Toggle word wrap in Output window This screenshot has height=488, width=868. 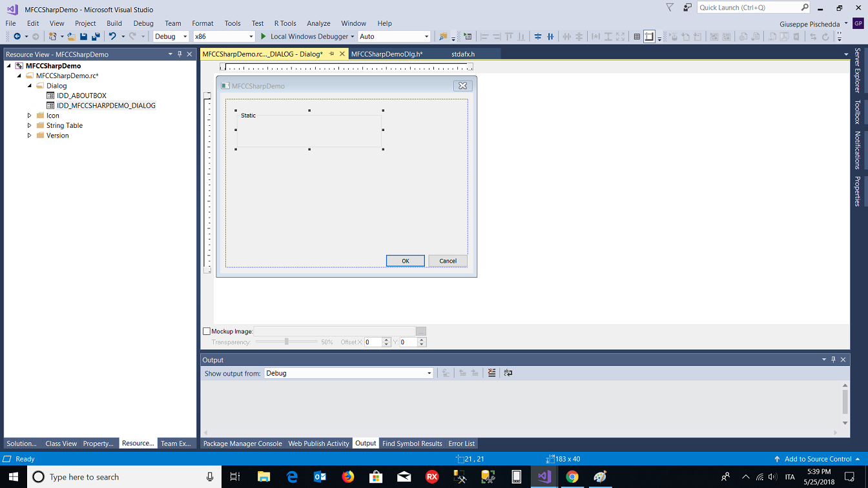pyautogui.click(x=508, y=373)
